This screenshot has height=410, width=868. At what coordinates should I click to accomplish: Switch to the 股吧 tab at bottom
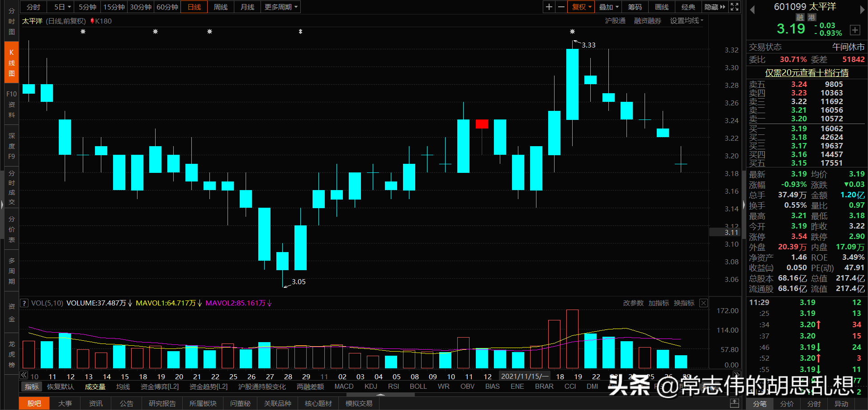[x=34, y=403]
